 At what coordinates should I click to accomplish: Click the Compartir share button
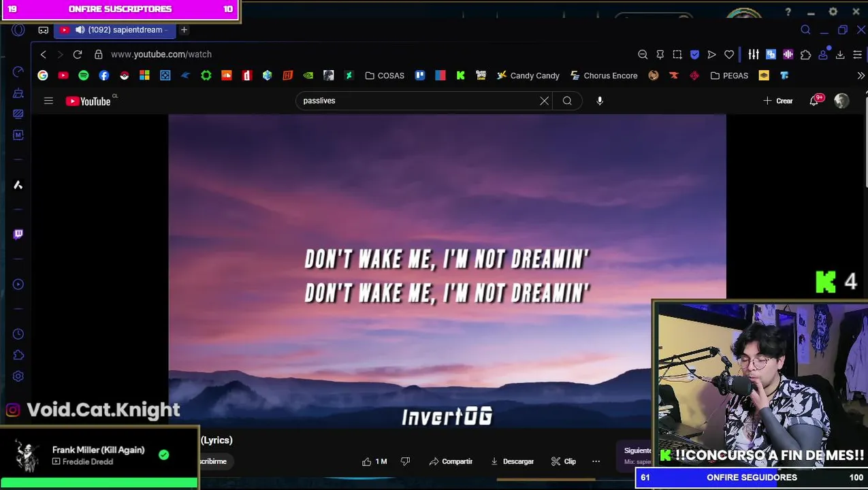[x=451, y=461]
